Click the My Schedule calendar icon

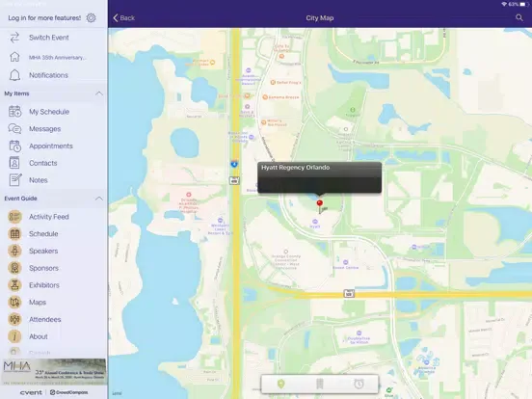coord(14,111)
